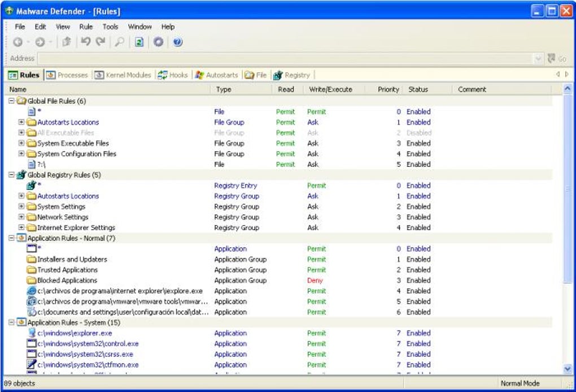Image resolution: width=576 pixels, height=392 pixels.
Task: Open the View menu
Action: click(63, 27)
